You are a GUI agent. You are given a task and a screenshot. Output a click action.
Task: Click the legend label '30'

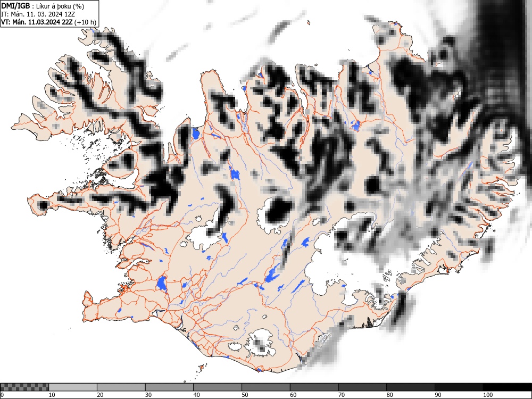(148, 395)
